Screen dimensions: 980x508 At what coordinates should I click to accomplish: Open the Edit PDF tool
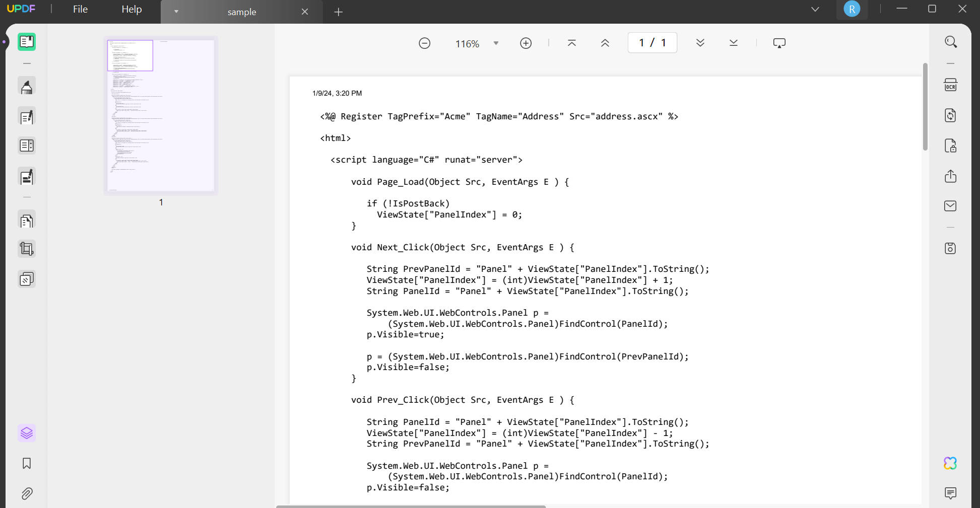click(x=27, y=117)
